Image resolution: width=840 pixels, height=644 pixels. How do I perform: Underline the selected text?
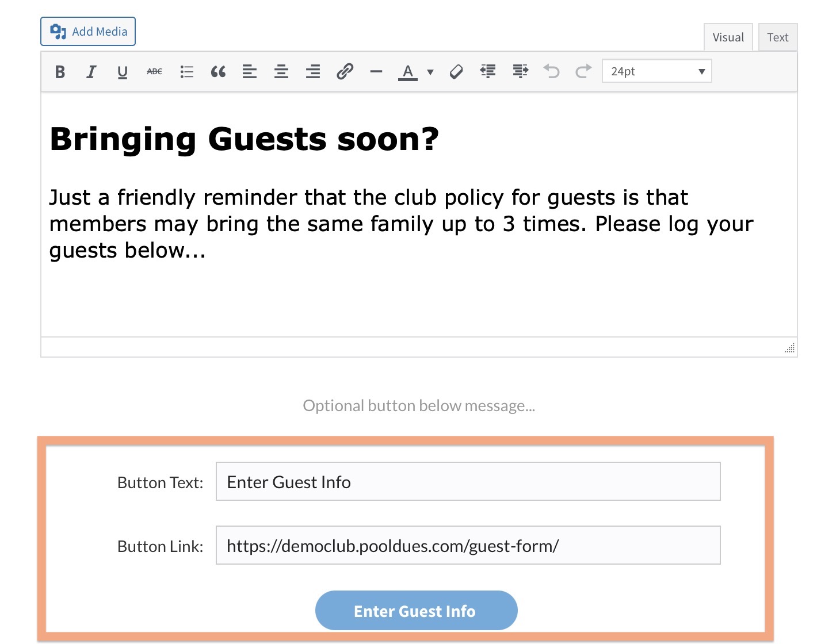pos(122,72)
